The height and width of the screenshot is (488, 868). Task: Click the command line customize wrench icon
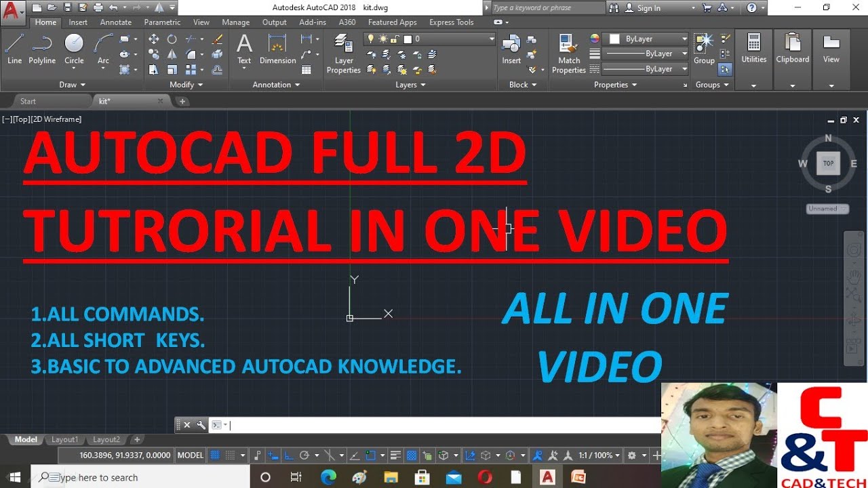pos(201,425)
